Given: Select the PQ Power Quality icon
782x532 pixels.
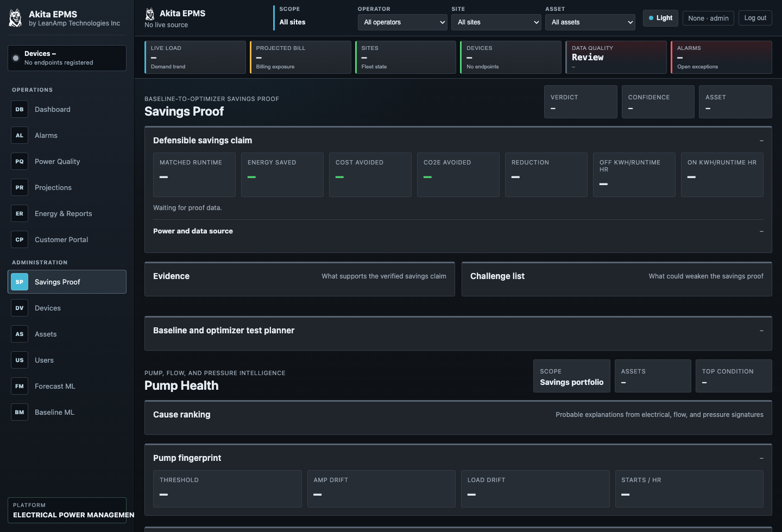Looking at the screenshot, I should [x=20, y=161].
